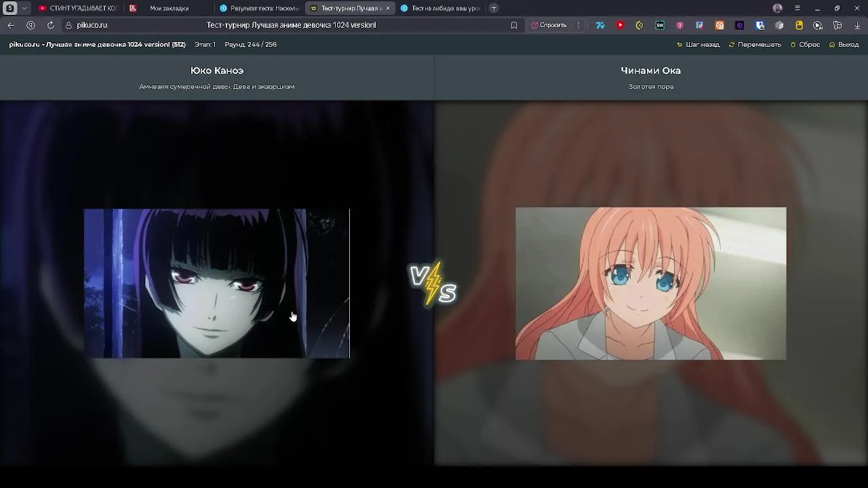Click the Раунд: 244 / 256 counter
This screenshot has width=868, height=488.
(250, 45)
